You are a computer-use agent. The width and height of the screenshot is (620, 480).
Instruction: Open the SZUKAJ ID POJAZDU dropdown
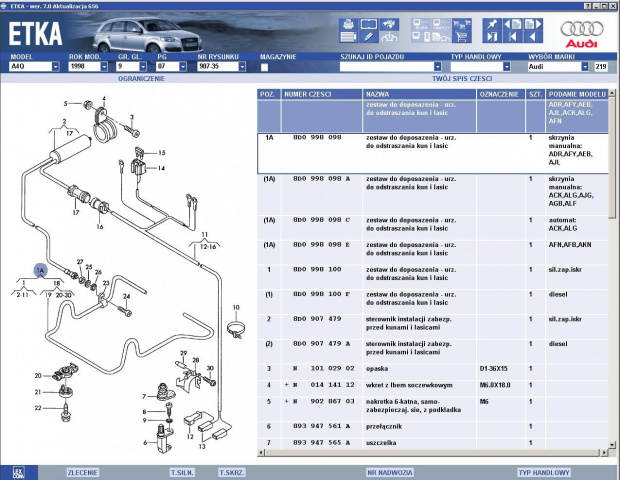point(437,67)
